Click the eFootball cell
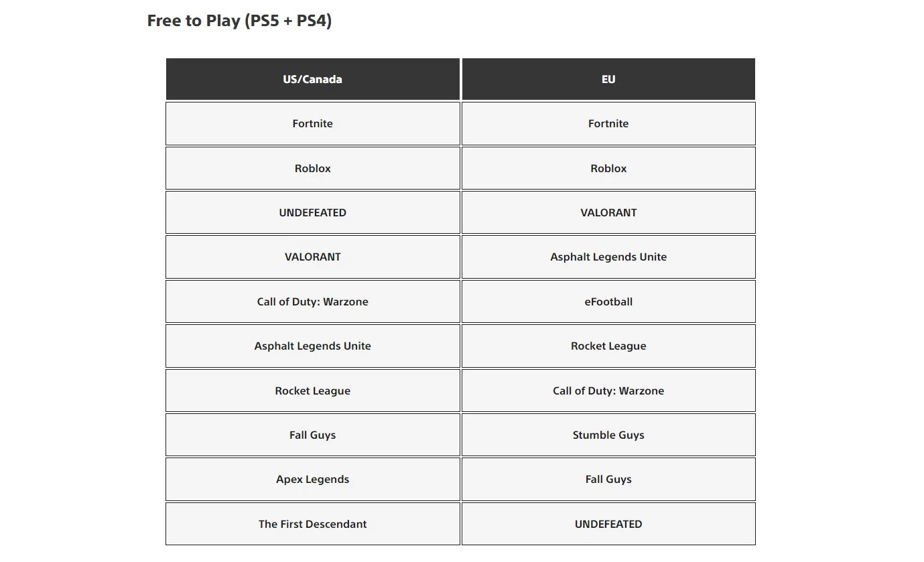The width and height of the screenshot is (924, 562). pyautogui.click(x=608, y=301)
